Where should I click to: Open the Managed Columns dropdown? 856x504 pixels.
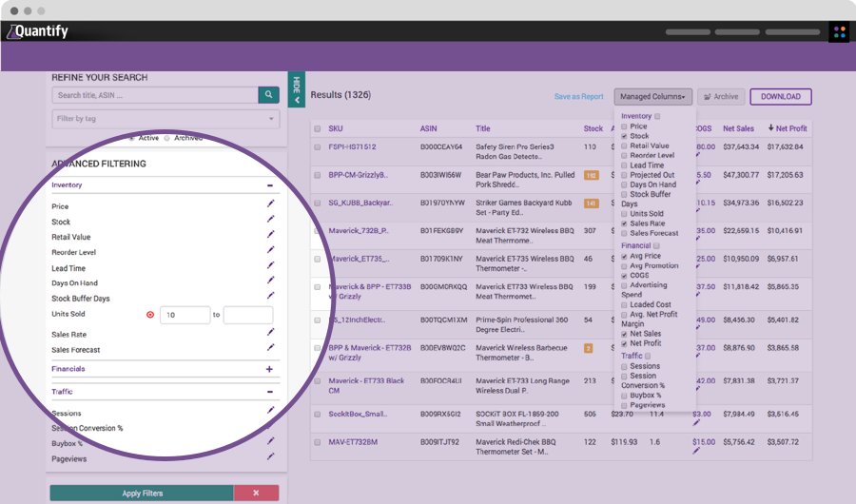(x=652, y=97)
